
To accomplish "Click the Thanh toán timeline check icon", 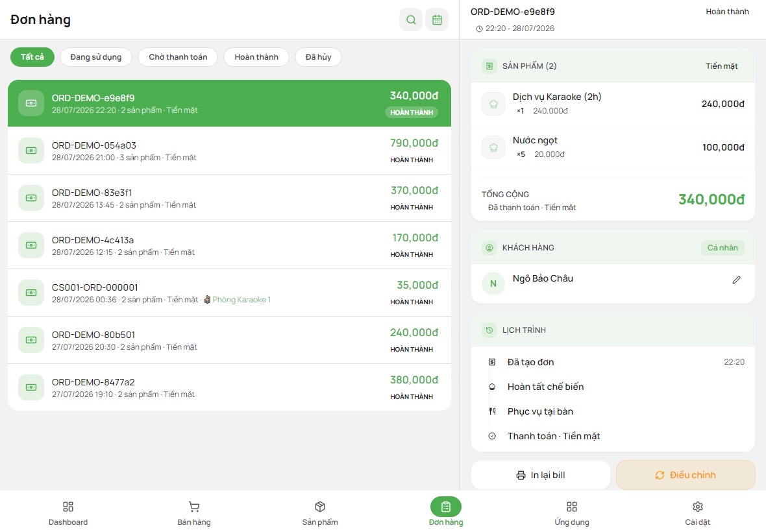I will click(492, 436).
